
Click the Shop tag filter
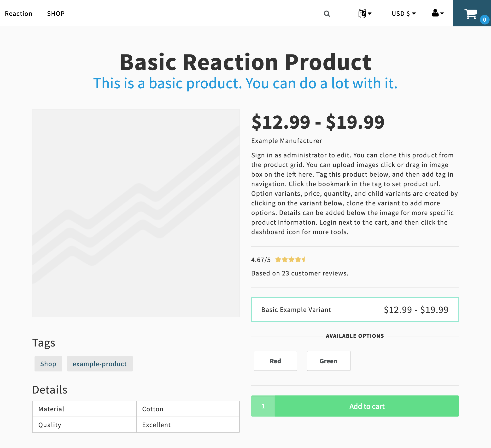coord(48,364)
